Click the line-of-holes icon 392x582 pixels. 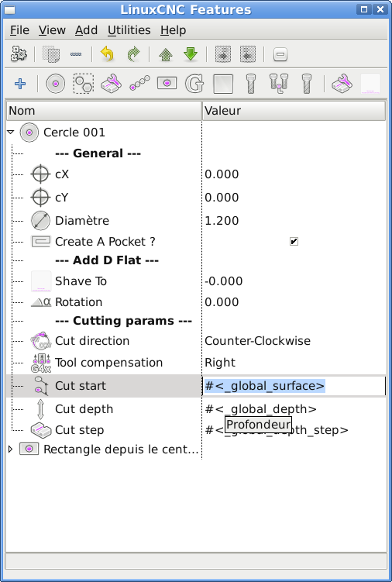(x=139, y=84)
